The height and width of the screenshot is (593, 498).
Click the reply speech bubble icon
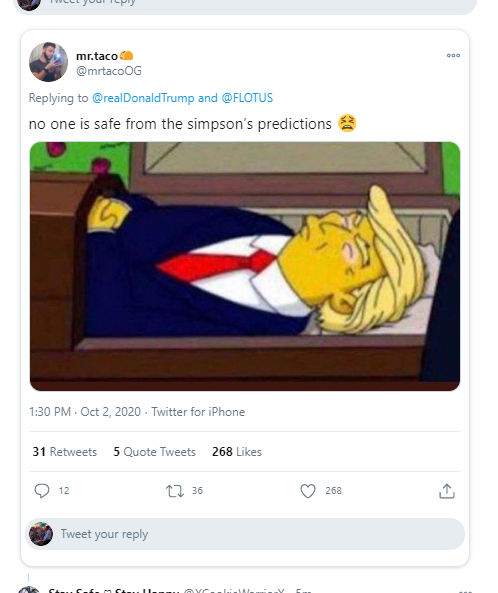coord(42,491)
